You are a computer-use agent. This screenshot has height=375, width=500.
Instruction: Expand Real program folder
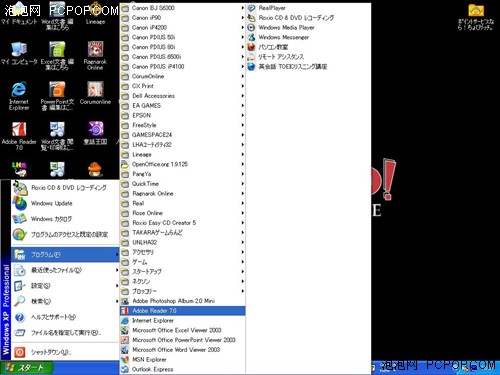pos(183,203)
